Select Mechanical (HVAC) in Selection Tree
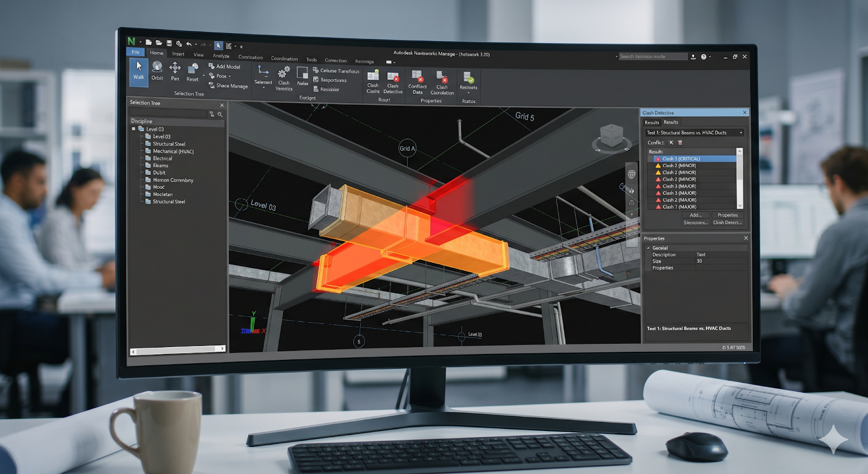The height and width of the screenshot is (474, 868). (x=169, y=151)
